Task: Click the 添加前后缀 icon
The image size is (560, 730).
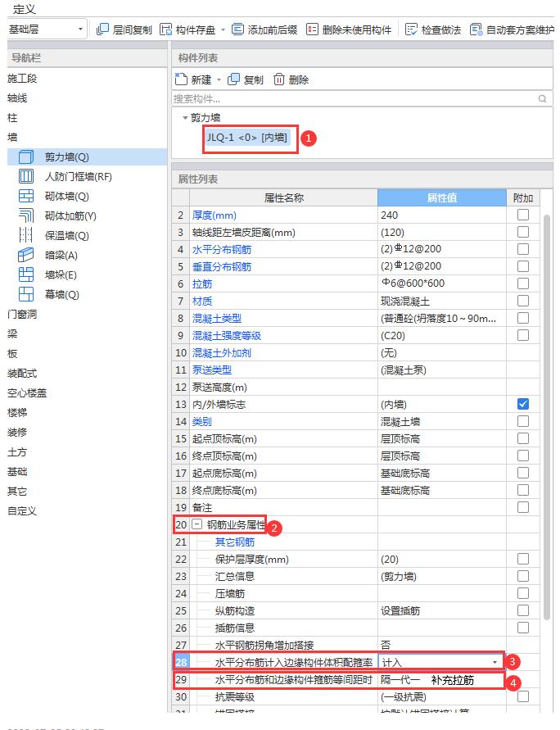Action: tap(237, 29)
